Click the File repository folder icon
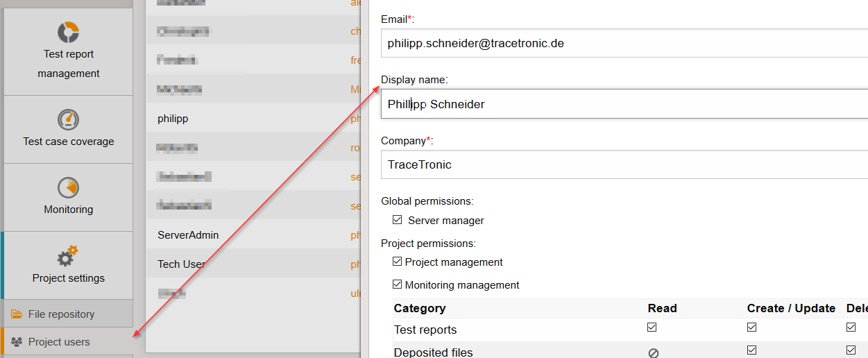Viewport: 868px width, 358px height. [x=17, y=314]
